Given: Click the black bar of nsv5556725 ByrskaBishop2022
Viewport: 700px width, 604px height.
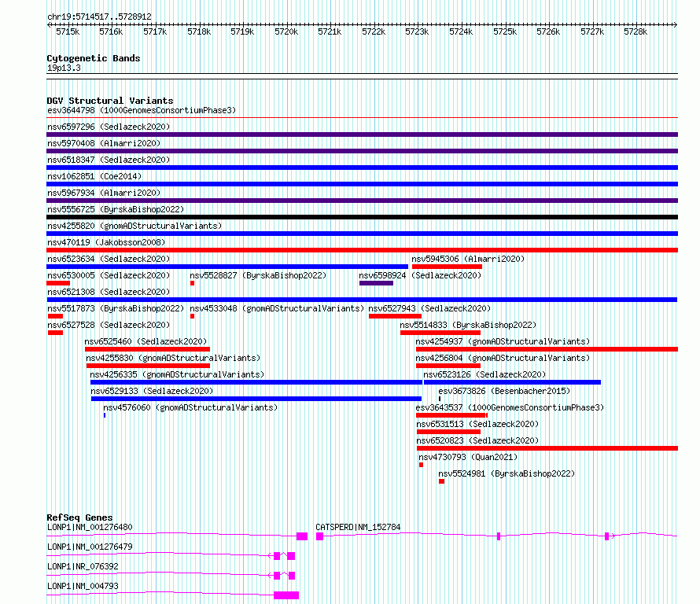Looking at the screenshot, I should [x=362, y=217].
